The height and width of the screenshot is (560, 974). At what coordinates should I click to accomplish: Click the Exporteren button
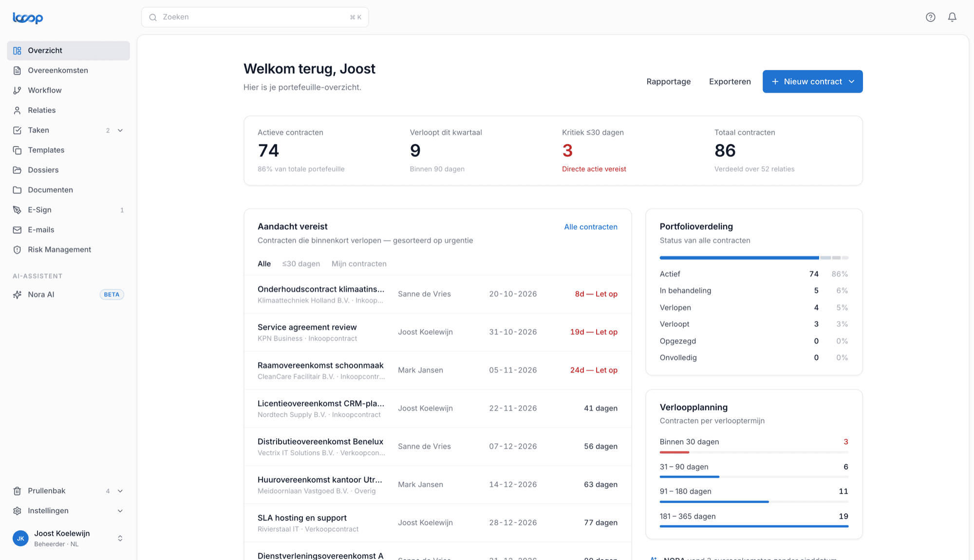pos(730,82)
